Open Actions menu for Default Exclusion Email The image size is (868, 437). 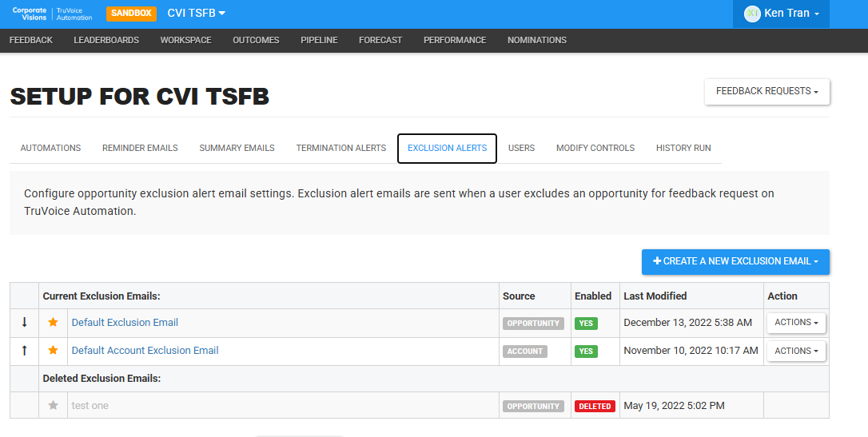(x=796, y=323)
